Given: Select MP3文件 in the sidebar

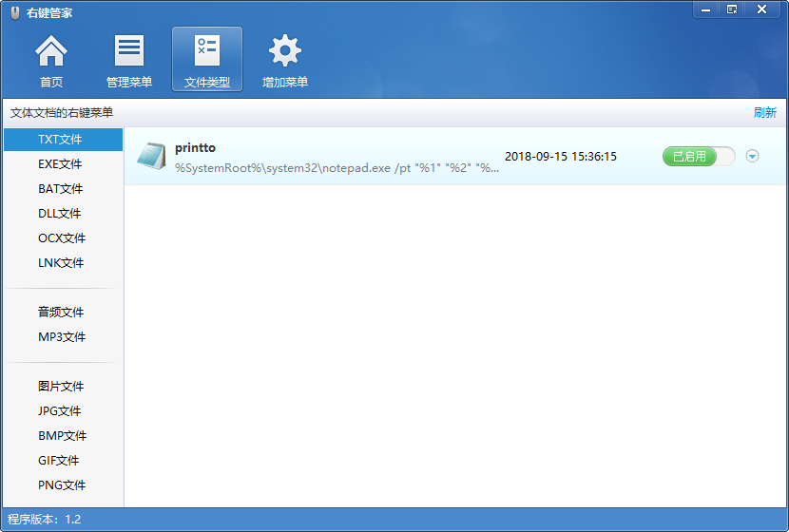Looking at the screenshot, I should (x=61, y=337).
